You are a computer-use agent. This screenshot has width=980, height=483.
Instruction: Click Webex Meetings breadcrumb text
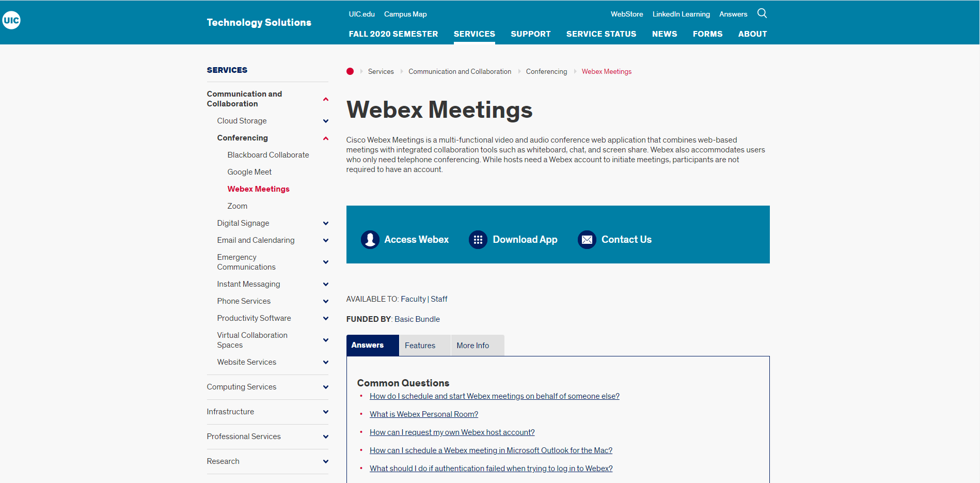click(607, 71)
